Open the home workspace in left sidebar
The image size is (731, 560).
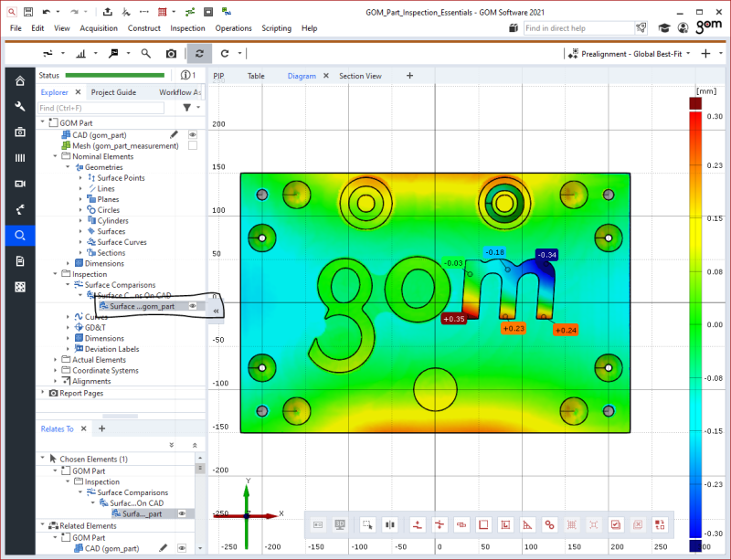point(20,80)
